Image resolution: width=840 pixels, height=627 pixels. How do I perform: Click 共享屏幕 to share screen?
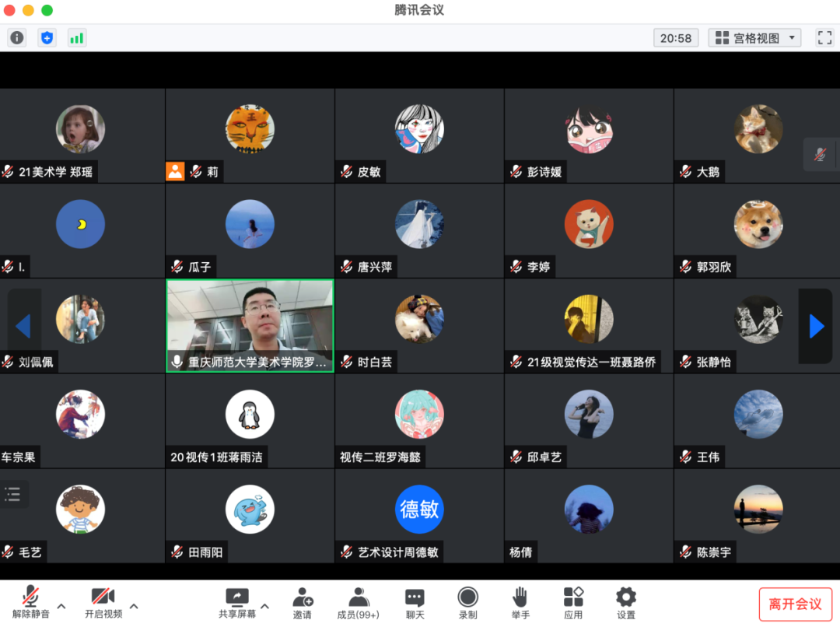point(236,603)
